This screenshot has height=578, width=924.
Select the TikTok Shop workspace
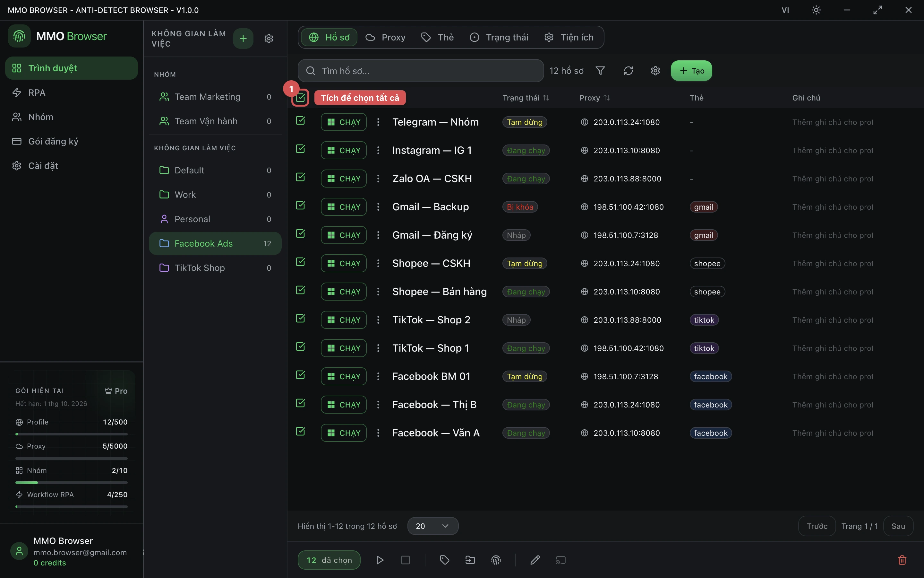pyautogui.click(x=215, y=268)
